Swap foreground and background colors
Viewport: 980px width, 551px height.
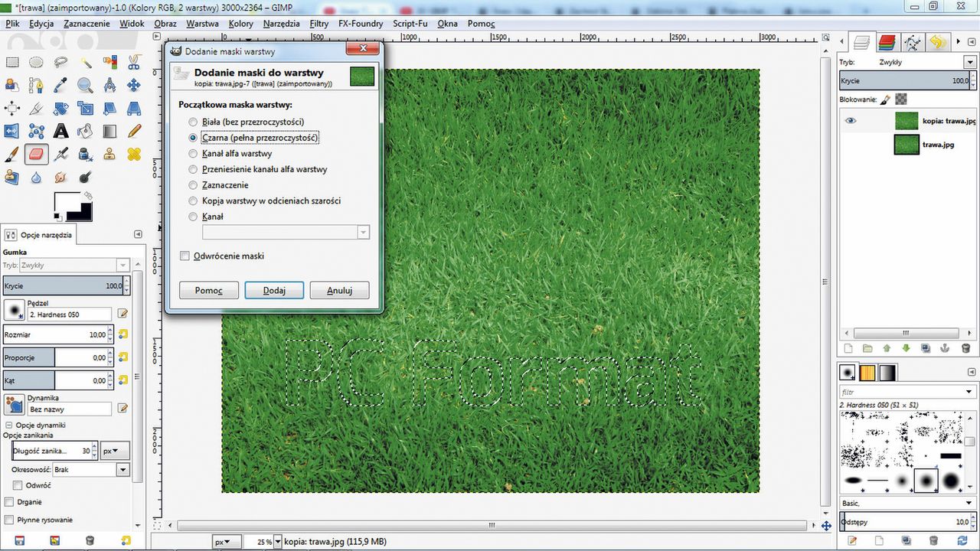pyautogui.click(x=88, y=196)
